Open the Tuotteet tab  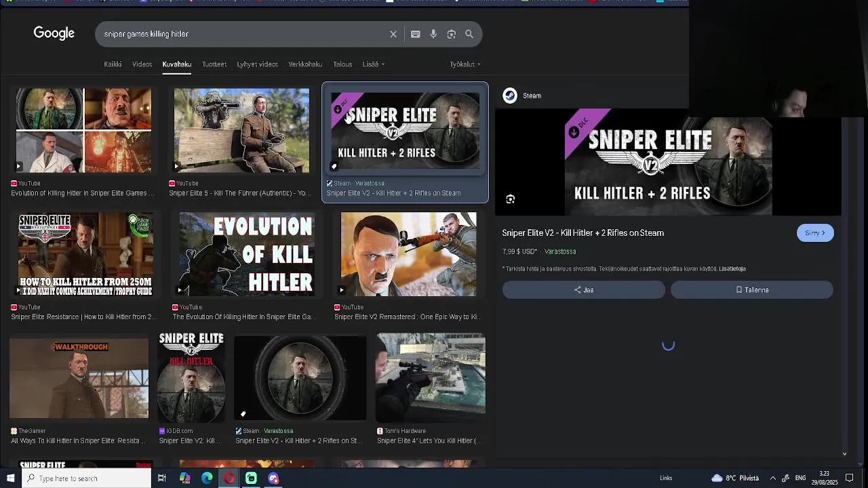pyautogui.click(x=214, y=64)
